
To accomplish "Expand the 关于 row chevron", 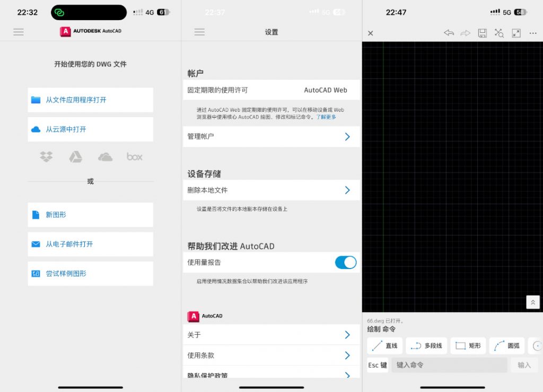I will click(x=347, y=335).
